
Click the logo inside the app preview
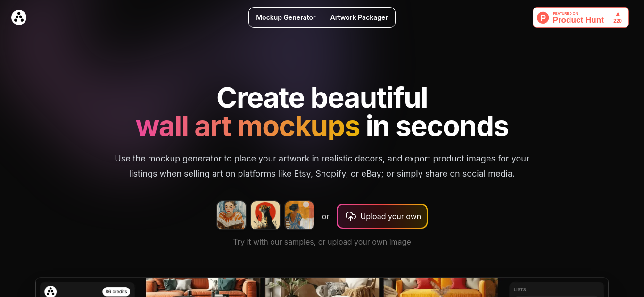tap(50, 291)
